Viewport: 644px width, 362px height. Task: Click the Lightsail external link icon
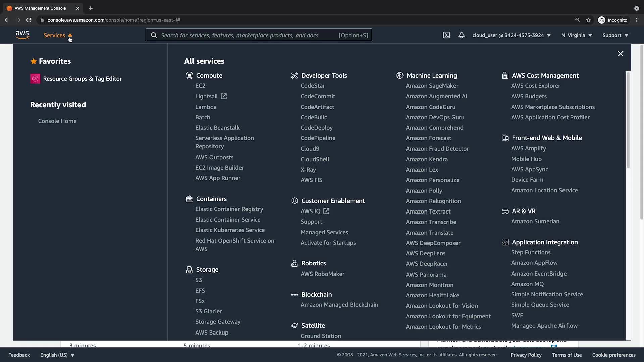pos(224,96)
